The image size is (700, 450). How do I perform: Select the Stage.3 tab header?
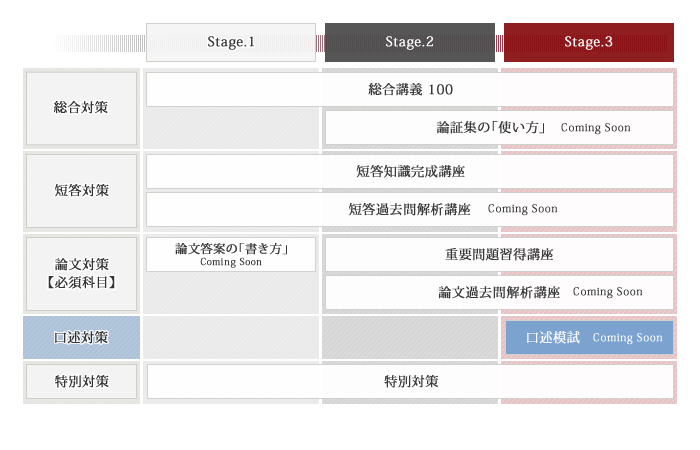(x=588, y=42)
